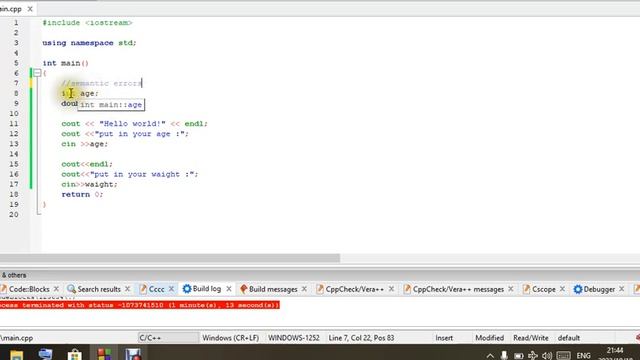This screenshot has width=640, height=360.
Task: Close the Code::Blocks log tab
Action: pos(56,289)
